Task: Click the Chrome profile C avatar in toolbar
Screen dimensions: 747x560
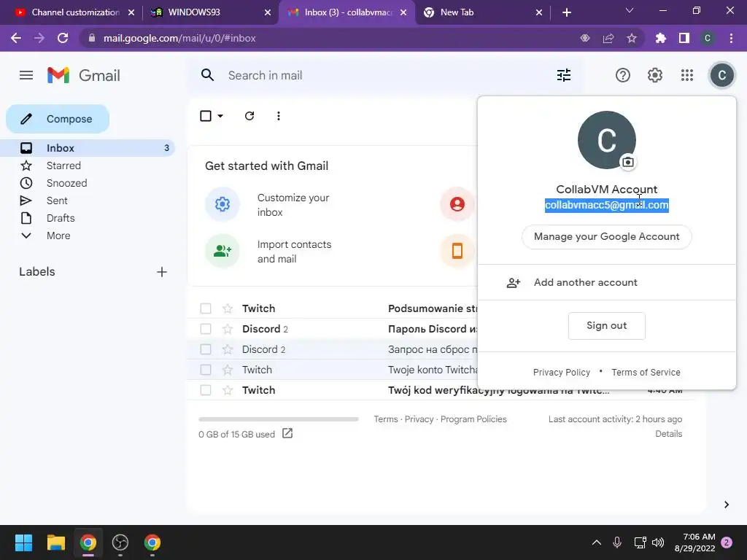Action: [708, 38]
